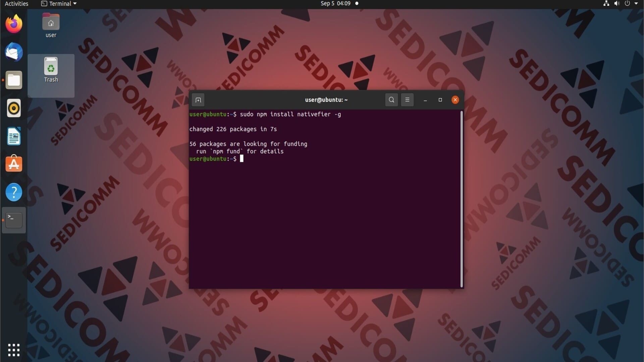Open Ubuntu Software from the dock

(14, 164)
